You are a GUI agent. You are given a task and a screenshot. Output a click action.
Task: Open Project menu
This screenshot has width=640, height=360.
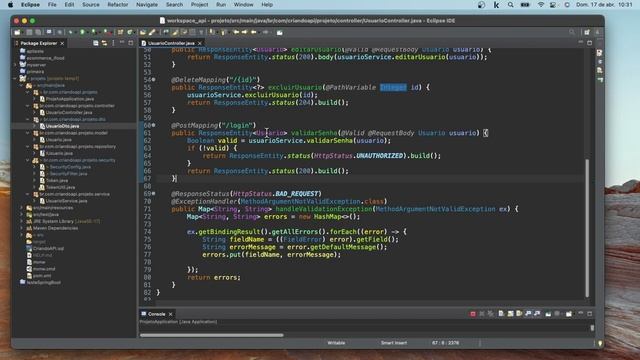coord(200,4)
